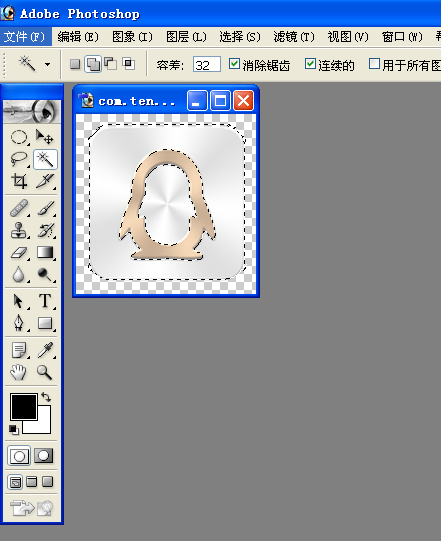441x541 pixels.
Task: Select the Lasso tool
Action: point(19,159)
